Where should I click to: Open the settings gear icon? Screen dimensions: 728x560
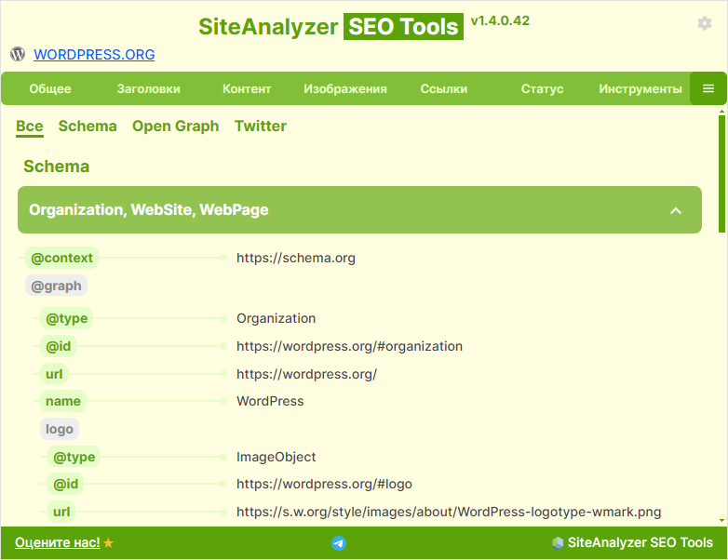tap(705, 23)
